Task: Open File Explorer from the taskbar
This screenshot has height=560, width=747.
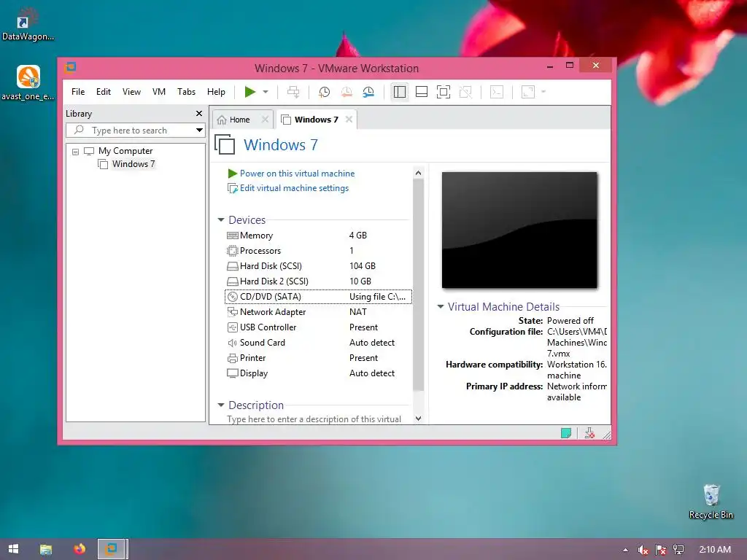Action: coord(46,550)
